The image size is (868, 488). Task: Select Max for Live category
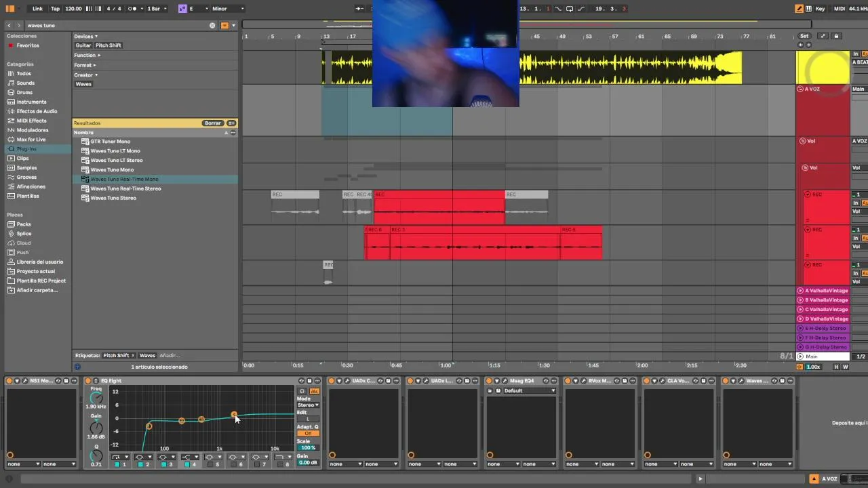pos(31,140)
